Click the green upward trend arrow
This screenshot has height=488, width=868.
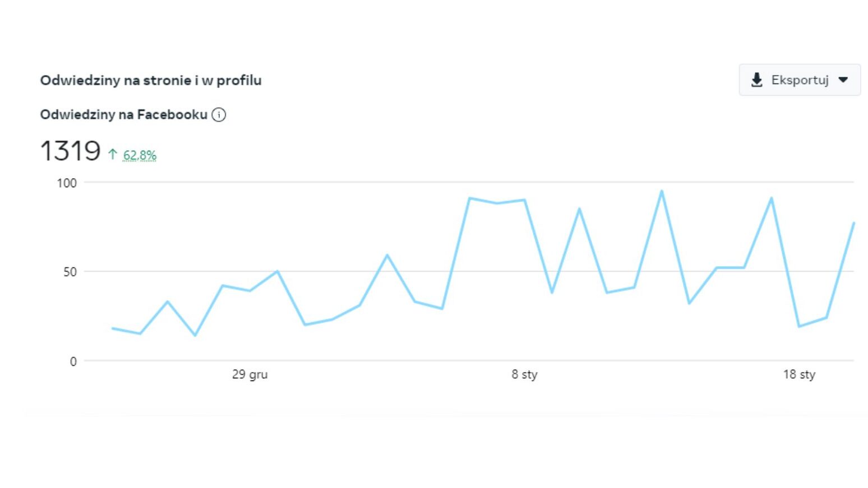(113, 154)
